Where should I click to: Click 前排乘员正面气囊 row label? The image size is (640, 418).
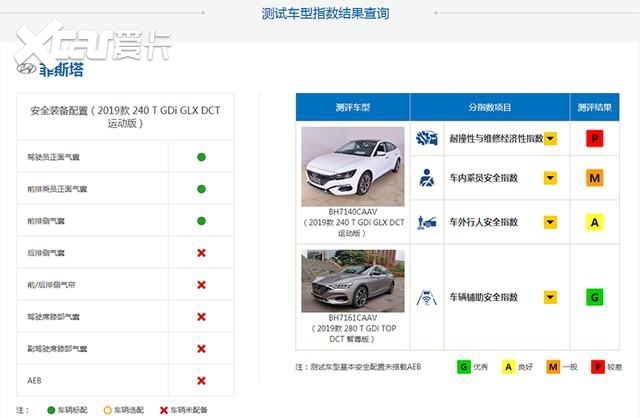pos(57,189)
